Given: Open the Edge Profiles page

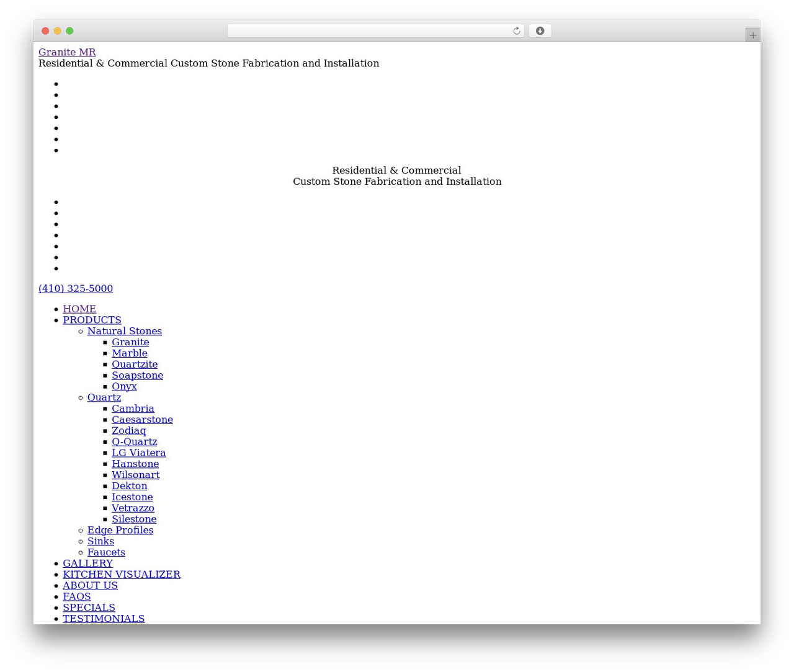Looking at the screenshot, I should (x=120, y=530).
